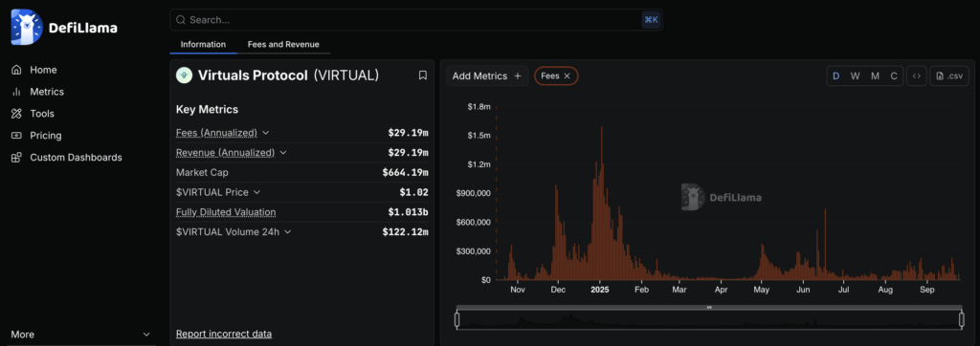Switch to the Information tab
Viewport: 980px width, 346px height.
(203, 44)
